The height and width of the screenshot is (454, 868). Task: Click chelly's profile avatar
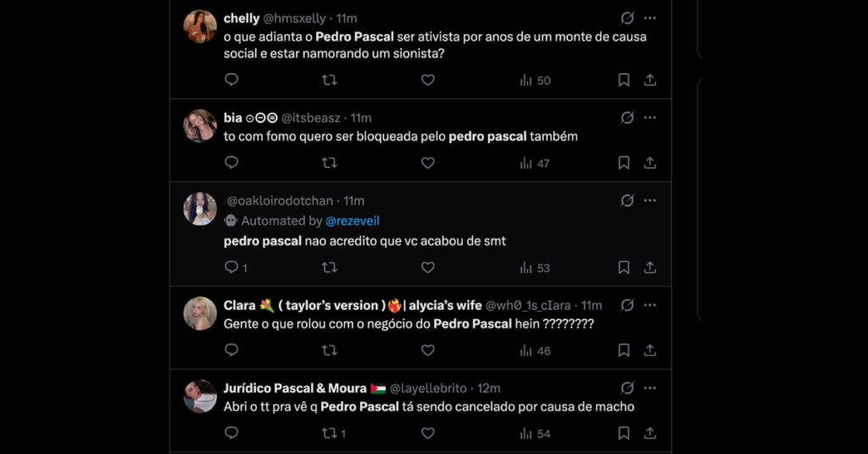coord(200,26)
